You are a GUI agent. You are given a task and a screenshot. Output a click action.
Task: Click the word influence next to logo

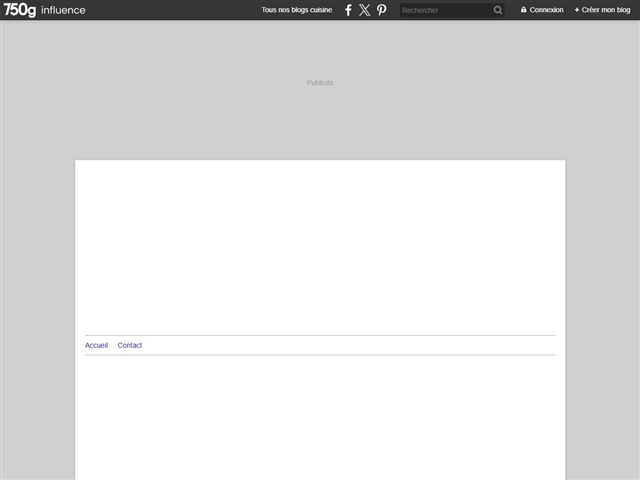pyautogui.click(x=63, y=10)
